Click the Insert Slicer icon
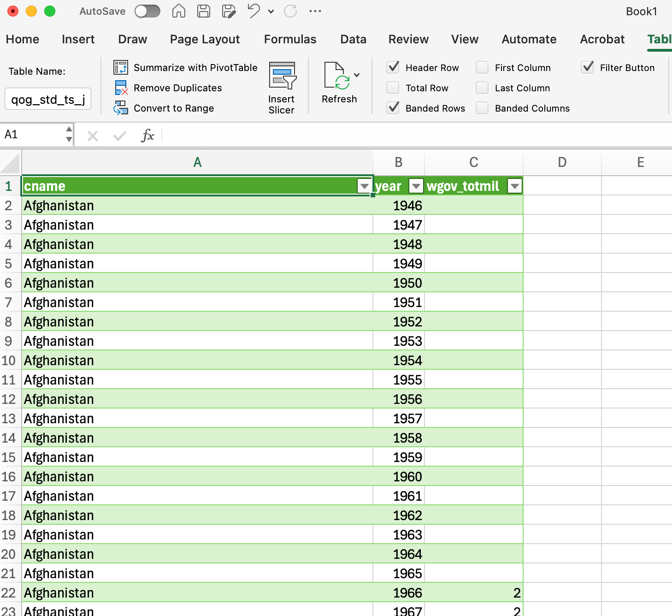672x616 pixels. (282, 76)
